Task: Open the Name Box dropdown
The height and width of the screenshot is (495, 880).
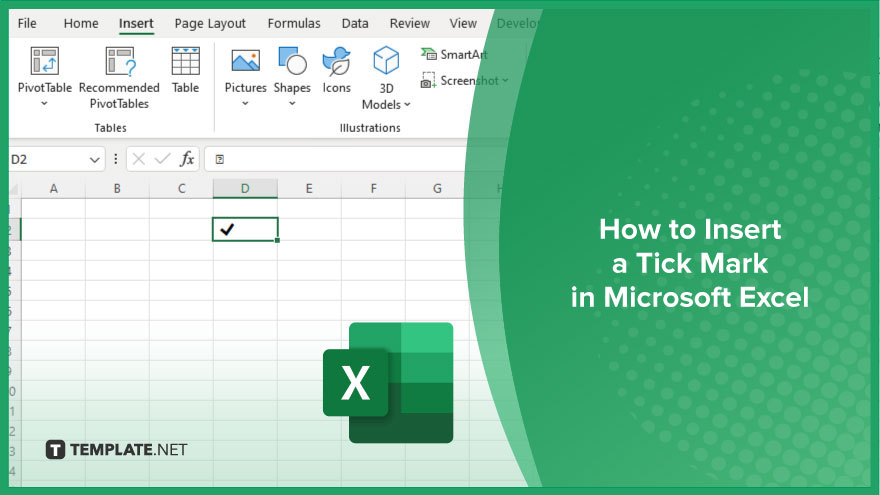Action: [x=94, y=161]
